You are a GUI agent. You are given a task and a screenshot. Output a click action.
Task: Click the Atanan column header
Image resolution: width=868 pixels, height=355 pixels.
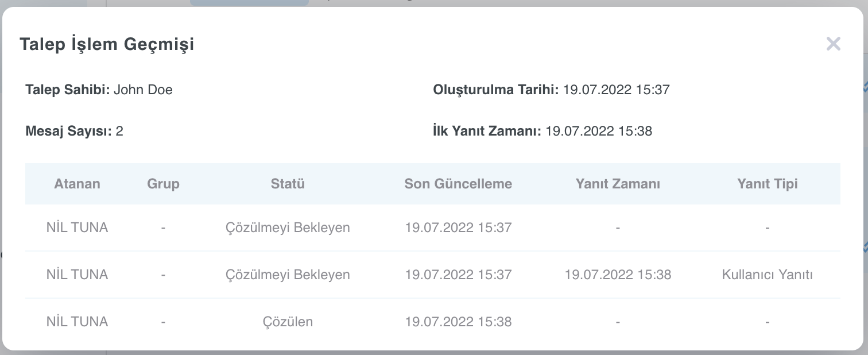pos(77,184)
